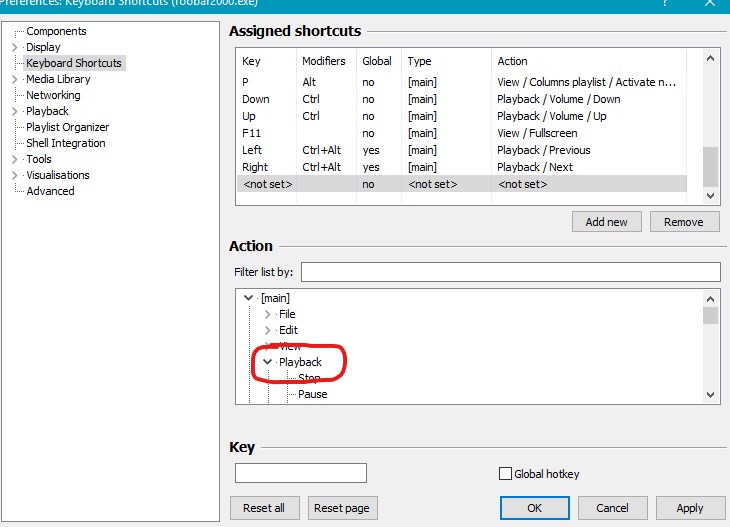Image resolution: width=730 pixels, height=527 pixels.
Task: Expand the File action node
Action: coord(267,314)
